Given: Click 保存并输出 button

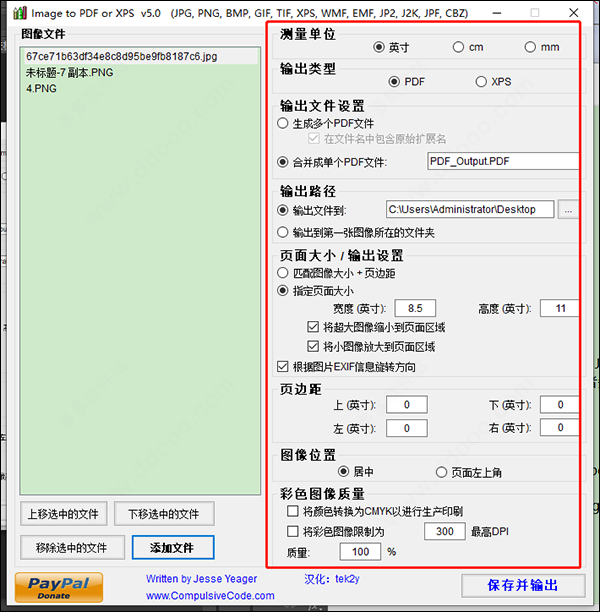Looking at the screenshot, I should [x=523, y=585].
